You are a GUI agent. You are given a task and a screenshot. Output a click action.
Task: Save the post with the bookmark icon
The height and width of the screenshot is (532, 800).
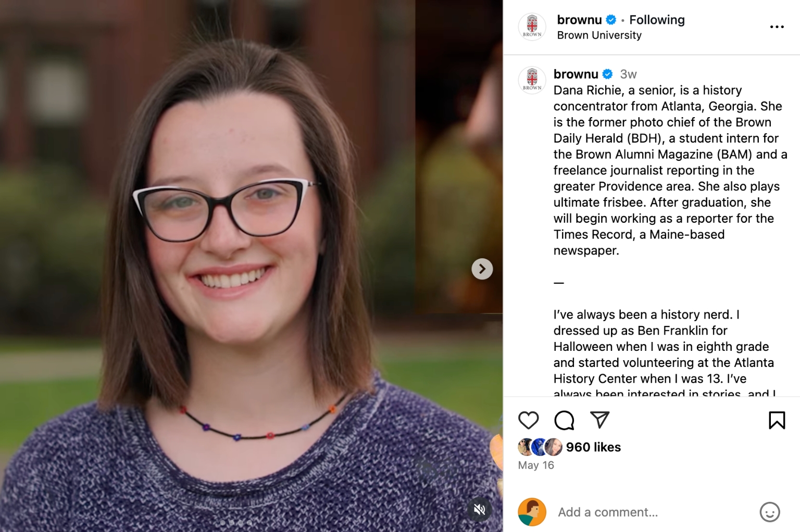[x=777, y=420]
